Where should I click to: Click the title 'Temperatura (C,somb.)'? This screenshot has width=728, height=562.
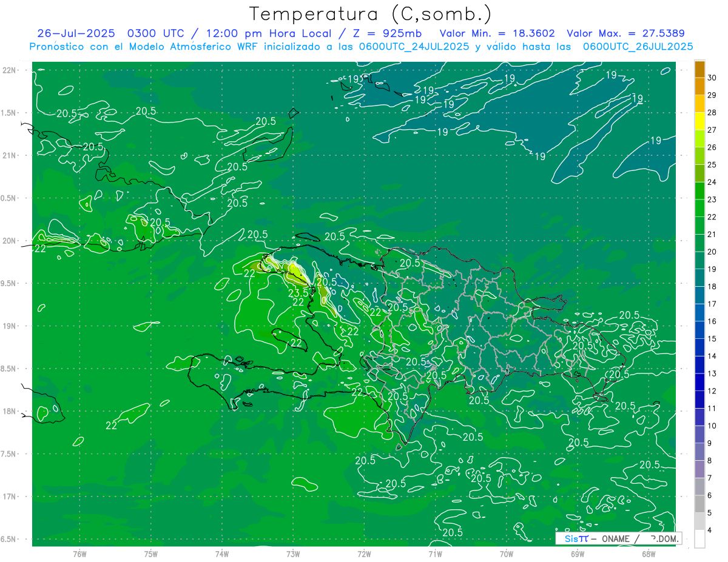point(370,14)
